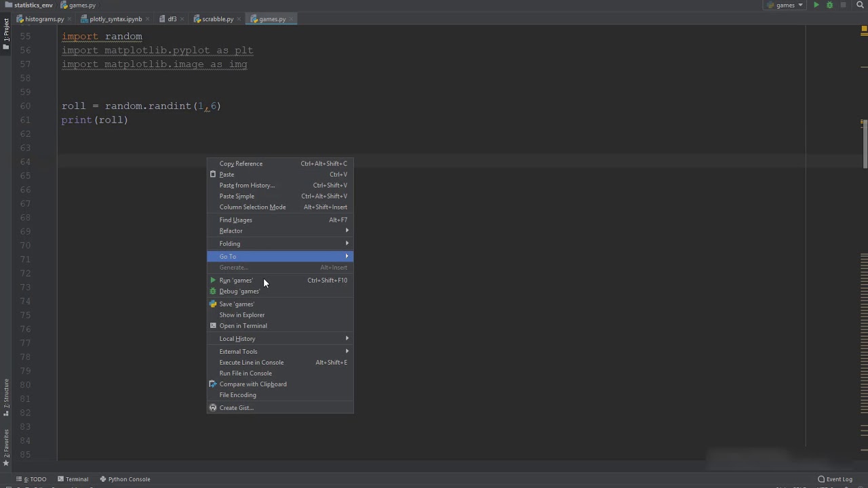The image size is (868, 488).
Task: Open the games run configuration dropdown
Action: 785,5
